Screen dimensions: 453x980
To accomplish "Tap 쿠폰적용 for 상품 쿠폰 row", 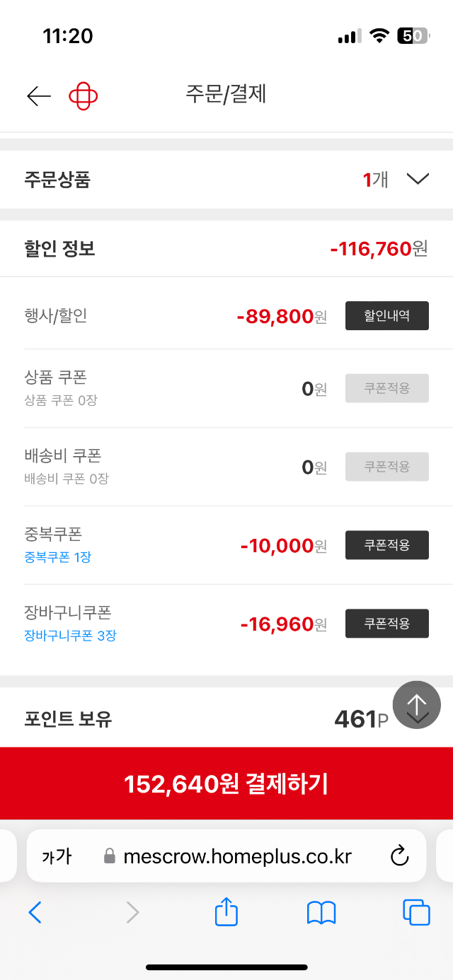I will (386, 388).
